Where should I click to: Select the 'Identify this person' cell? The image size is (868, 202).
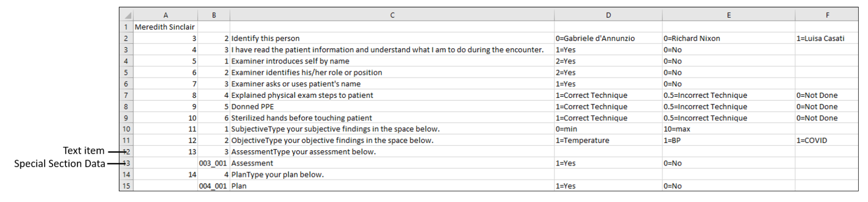[x=392, y=38]
